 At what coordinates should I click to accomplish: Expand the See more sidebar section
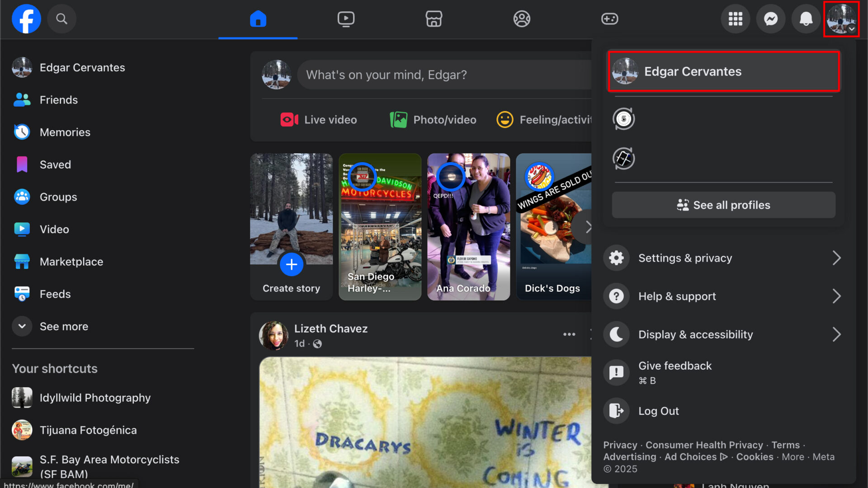point(64,326)
